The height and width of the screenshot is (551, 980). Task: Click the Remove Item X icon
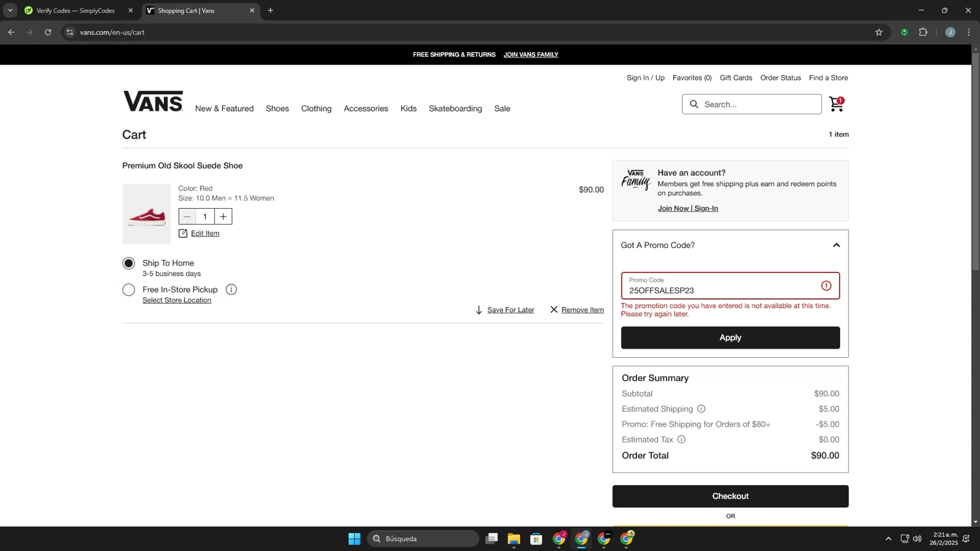tap(554, 309)
